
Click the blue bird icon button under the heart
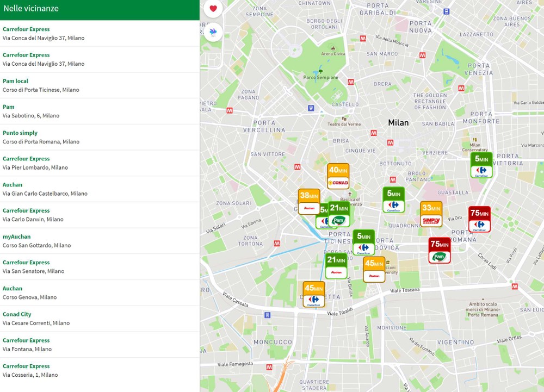(x=213, y=32)
